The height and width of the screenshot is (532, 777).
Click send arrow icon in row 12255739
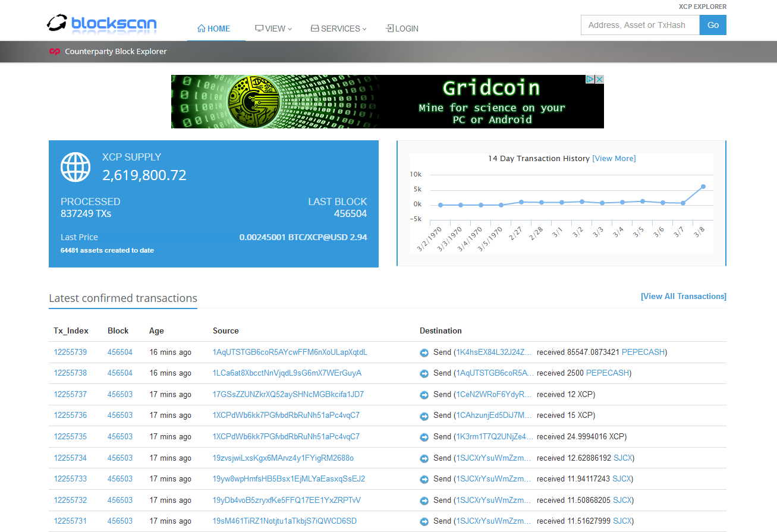(424, 352)
